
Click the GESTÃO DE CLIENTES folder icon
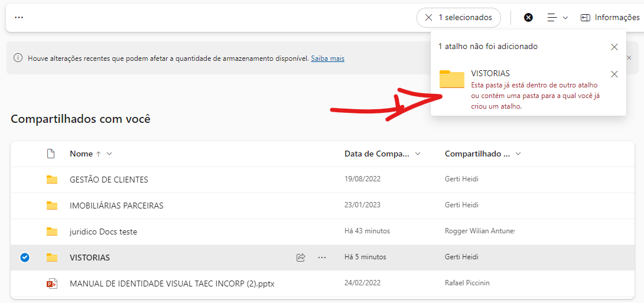[52, 180]
